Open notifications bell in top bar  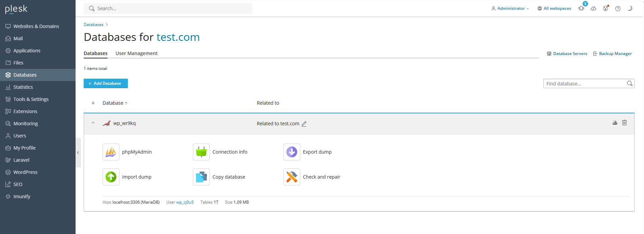pos(581,8)
